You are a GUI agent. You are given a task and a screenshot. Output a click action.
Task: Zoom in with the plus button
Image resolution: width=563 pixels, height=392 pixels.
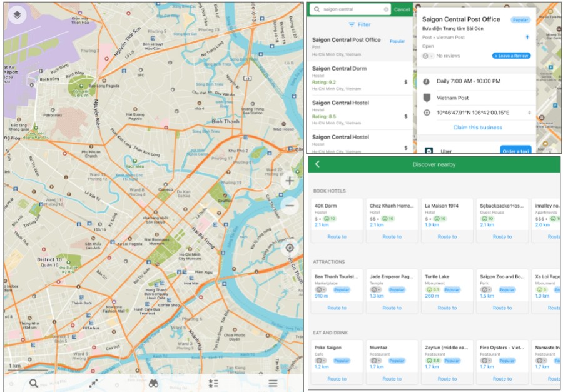[290, 181]
